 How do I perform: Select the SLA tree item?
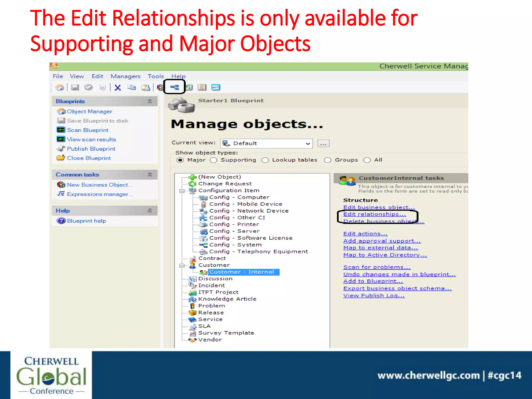(x=204, y=326)
